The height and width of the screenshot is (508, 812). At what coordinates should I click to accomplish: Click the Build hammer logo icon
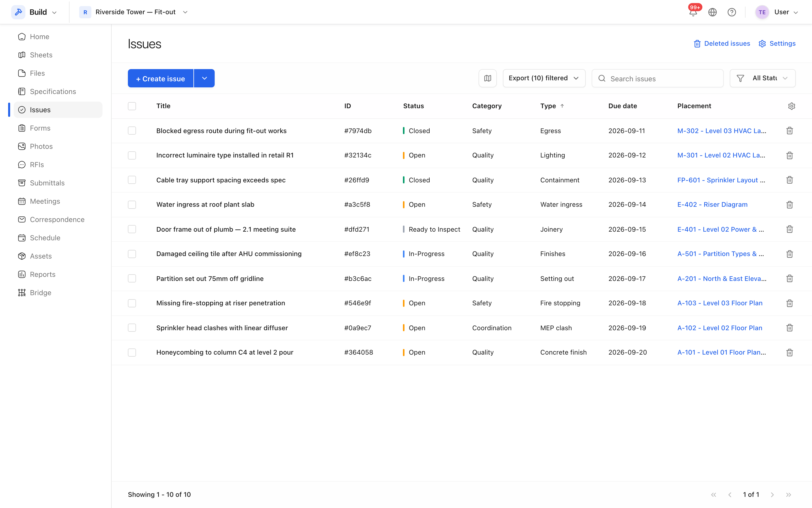(19, 12)
